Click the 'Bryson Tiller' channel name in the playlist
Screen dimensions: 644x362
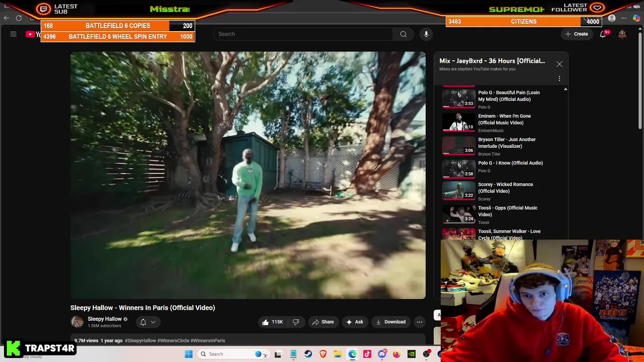point(489,154)
